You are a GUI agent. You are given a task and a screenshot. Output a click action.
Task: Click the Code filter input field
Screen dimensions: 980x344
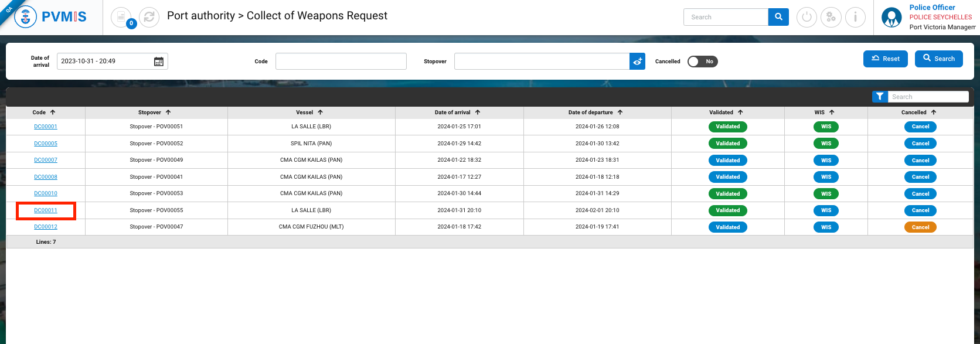click(x=341, y=62)
